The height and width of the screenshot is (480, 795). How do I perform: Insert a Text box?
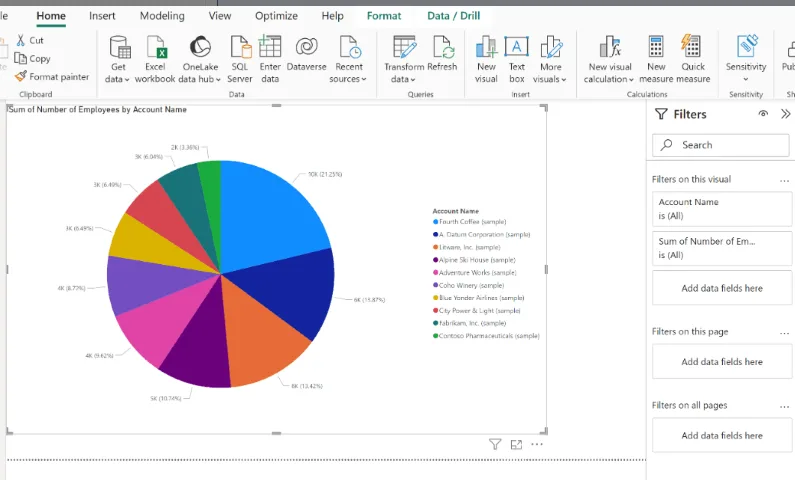[517, 59]
